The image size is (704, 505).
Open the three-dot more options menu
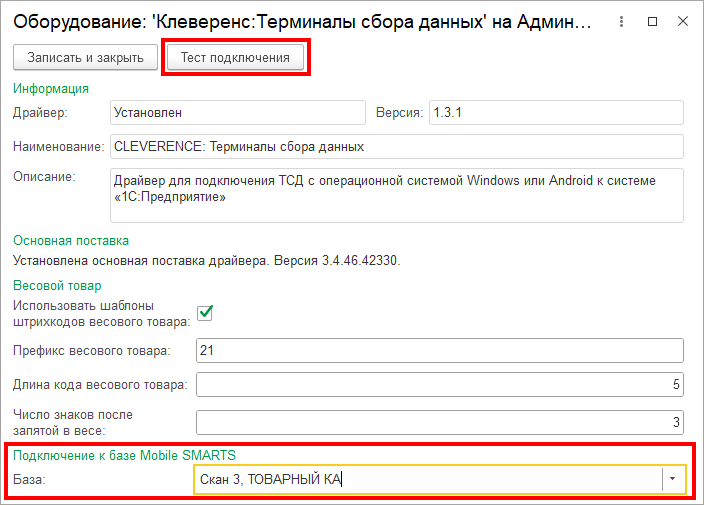point(621,22)
